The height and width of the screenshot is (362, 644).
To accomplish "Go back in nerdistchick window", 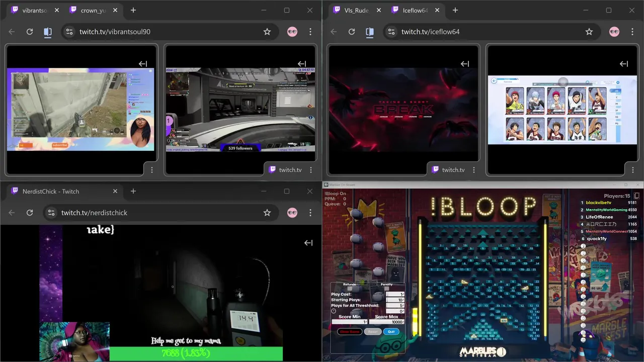I will point(12,213).
